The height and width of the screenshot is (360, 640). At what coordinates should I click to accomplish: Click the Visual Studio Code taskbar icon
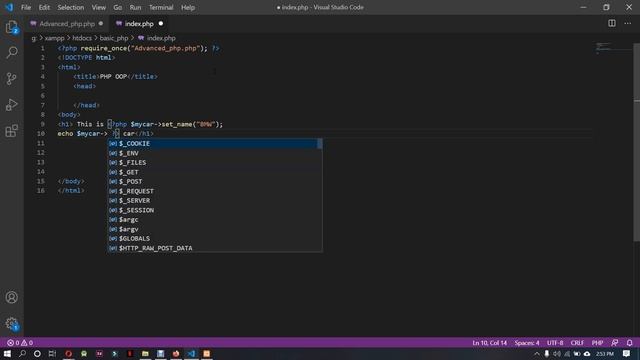tap(191, 353)
